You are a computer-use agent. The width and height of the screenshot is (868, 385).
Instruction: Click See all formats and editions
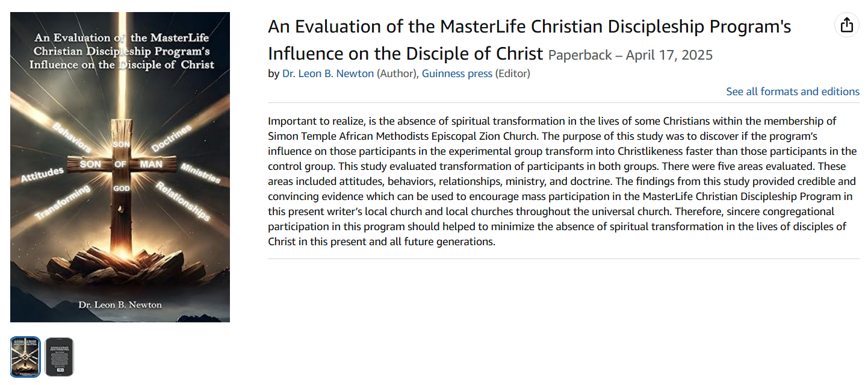793,92
